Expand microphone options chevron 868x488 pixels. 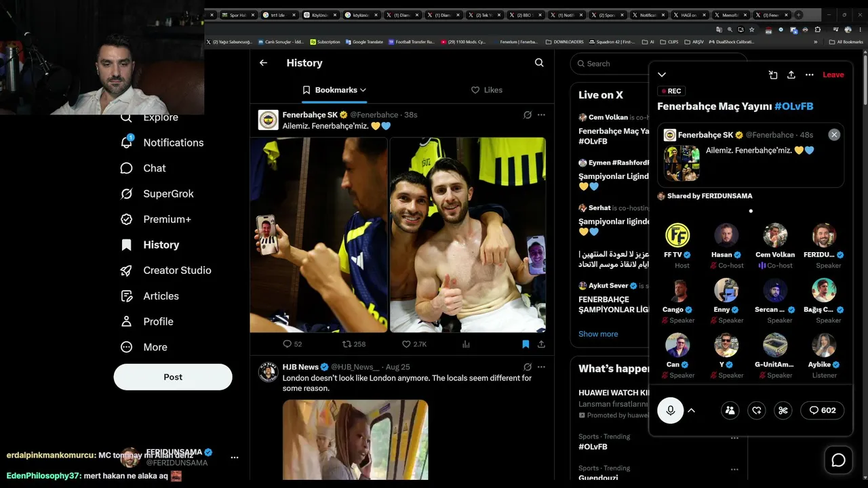pos(692,410)
